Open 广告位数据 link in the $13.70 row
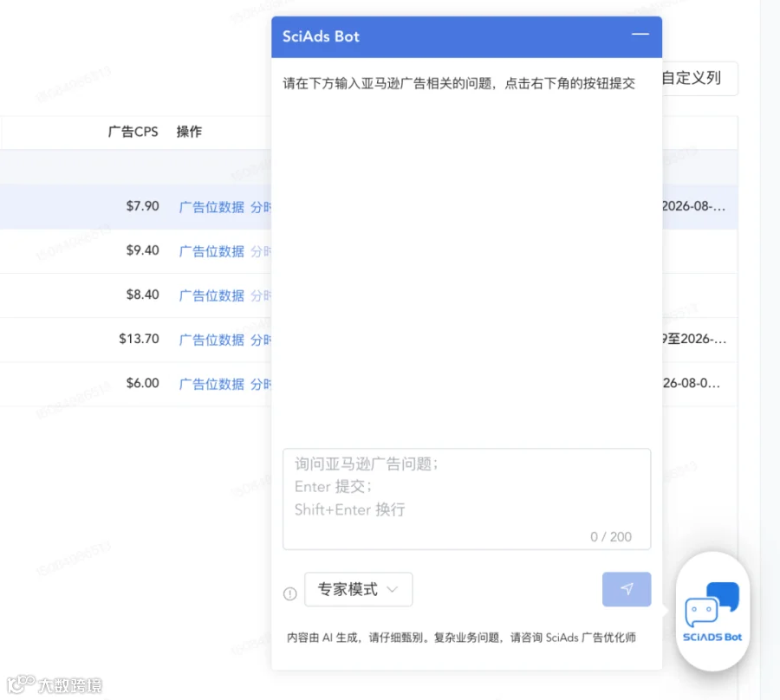The height and width of the screenshot is (700, 780). point(212,340)
